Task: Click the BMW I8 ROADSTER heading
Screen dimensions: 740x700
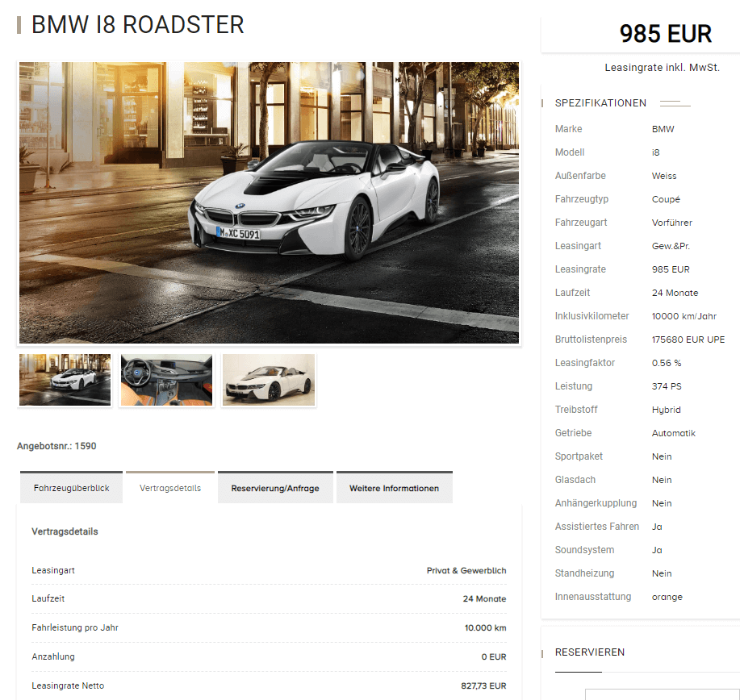Action: [137, 24]
